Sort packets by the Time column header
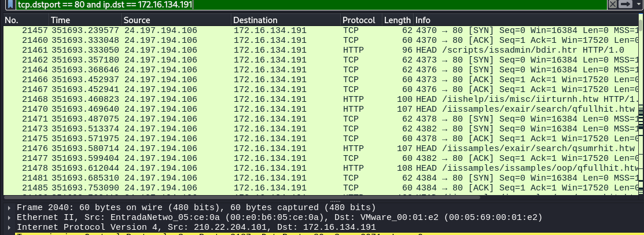 (85, 20)
